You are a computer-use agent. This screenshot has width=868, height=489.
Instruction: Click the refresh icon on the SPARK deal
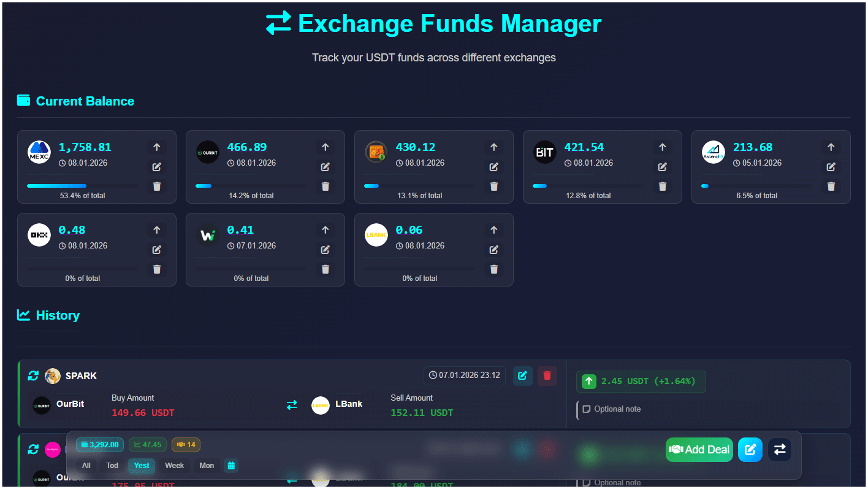pos(33,375)
